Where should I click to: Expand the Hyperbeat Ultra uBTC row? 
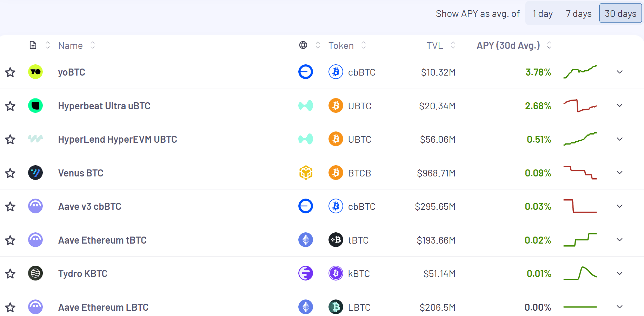tap(620, 105)
